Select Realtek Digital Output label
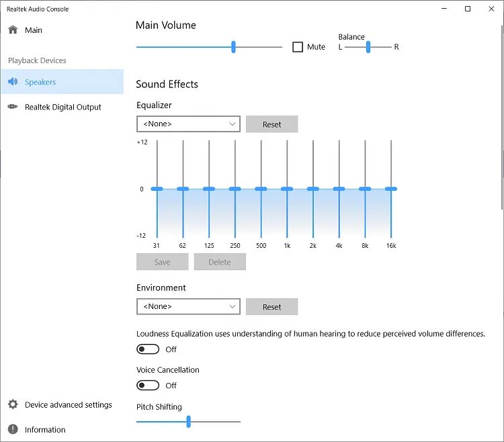 (x=63, y=107)
